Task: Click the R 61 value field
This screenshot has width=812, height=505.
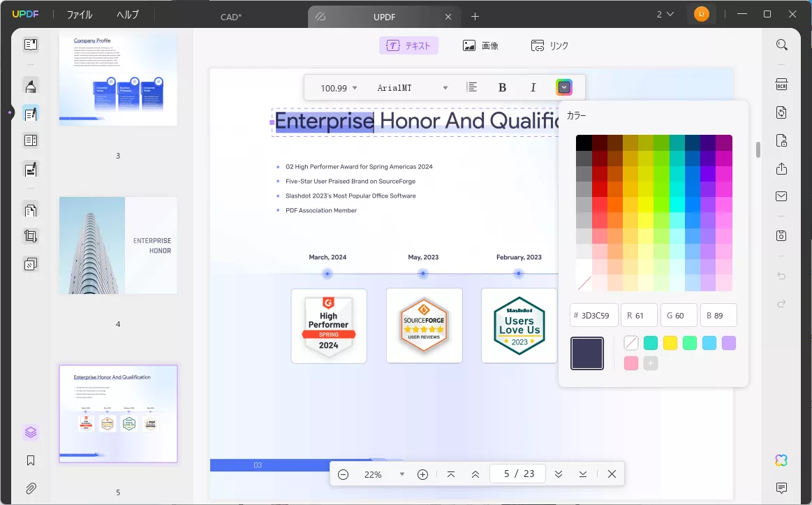Action: (639, 316)
